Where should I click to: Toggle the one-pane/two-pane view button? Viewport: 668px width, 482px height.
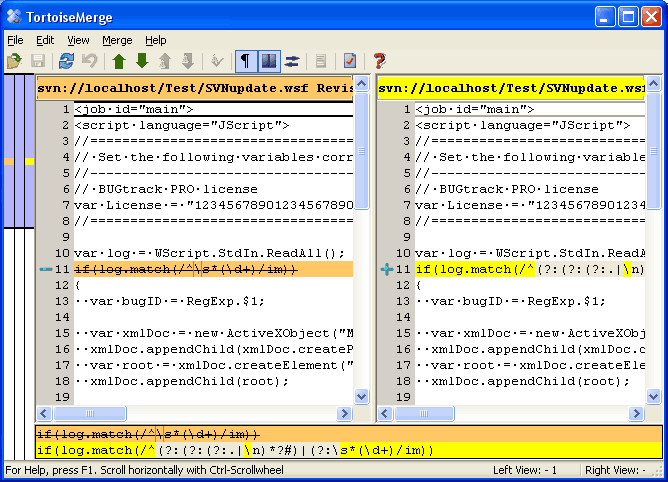[269, 62]
